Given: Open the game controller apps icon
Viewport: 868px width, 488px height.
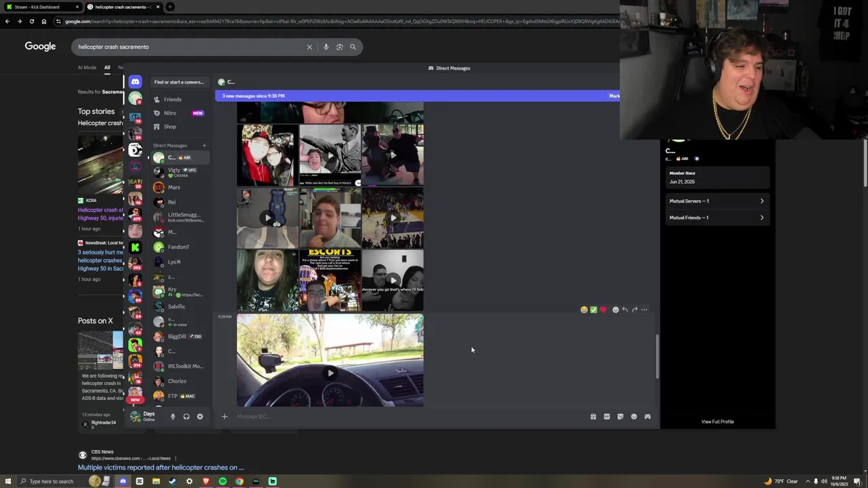Looking at the screenshot, I should (648, 417).
